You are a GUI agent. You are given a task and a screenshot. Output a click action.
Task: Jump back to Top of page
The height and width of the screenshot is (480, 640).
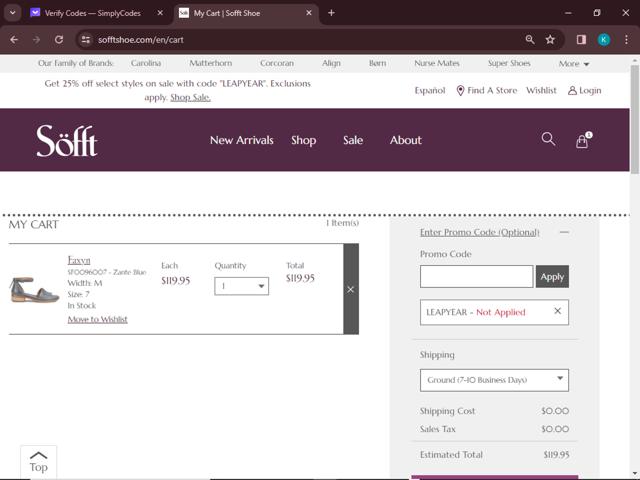(38, 462)
